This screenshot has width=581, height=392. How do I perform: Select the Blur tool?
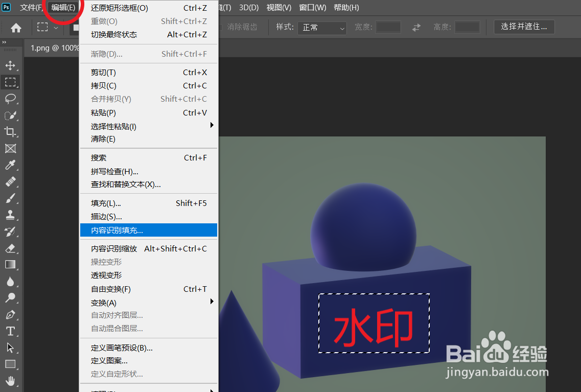click(x=10, y=281)
